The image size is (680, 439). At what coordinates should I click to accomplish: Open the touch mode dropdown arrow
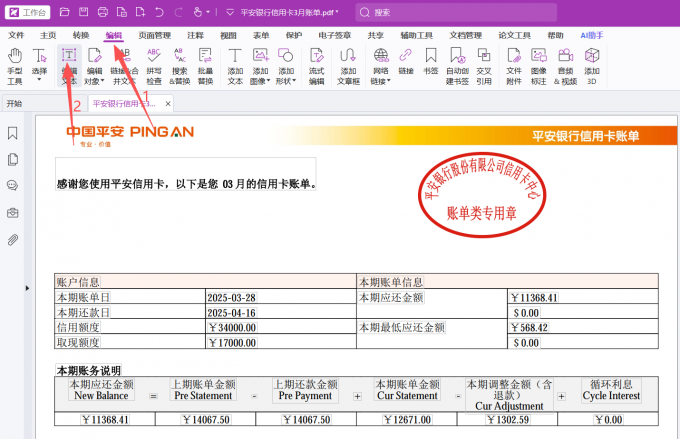coord(208,12)
